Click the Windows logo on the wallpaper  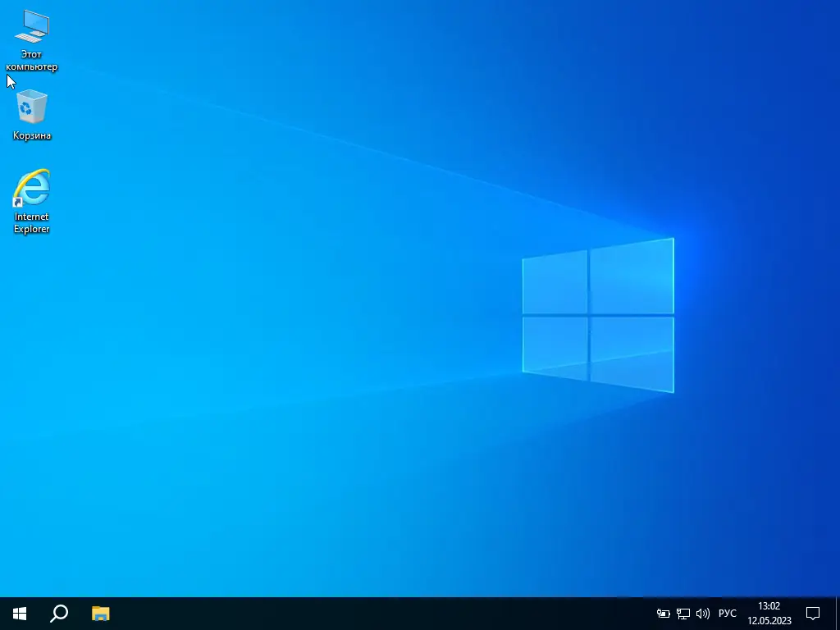click(597, 316)
